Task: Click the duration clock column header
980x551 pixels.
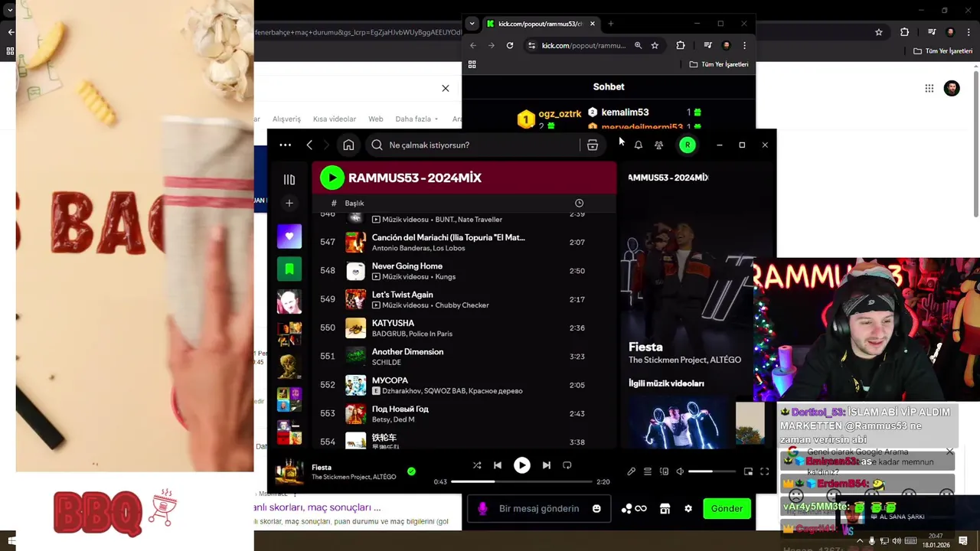Action: [x=579, y=203]
